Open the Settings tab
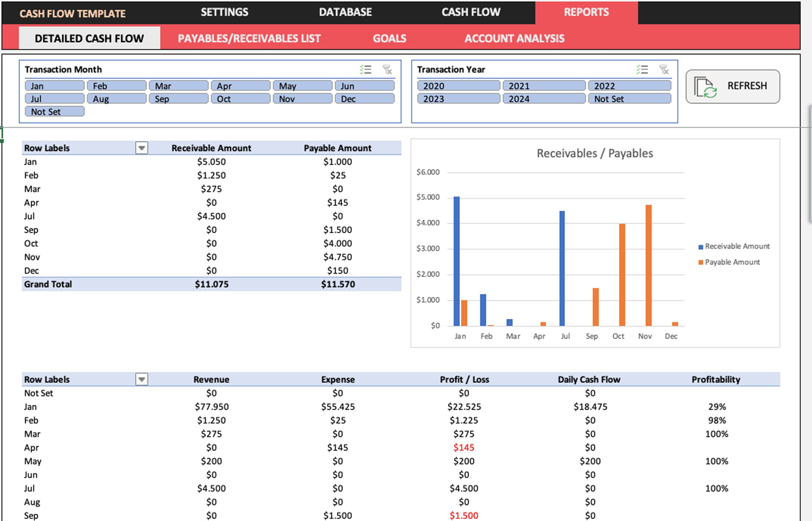 [224, 12]
